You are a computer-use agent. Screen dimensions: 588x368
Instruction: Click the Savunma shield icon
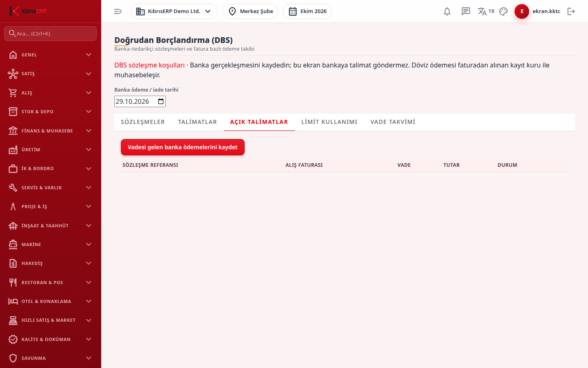[x=13, y=358]
